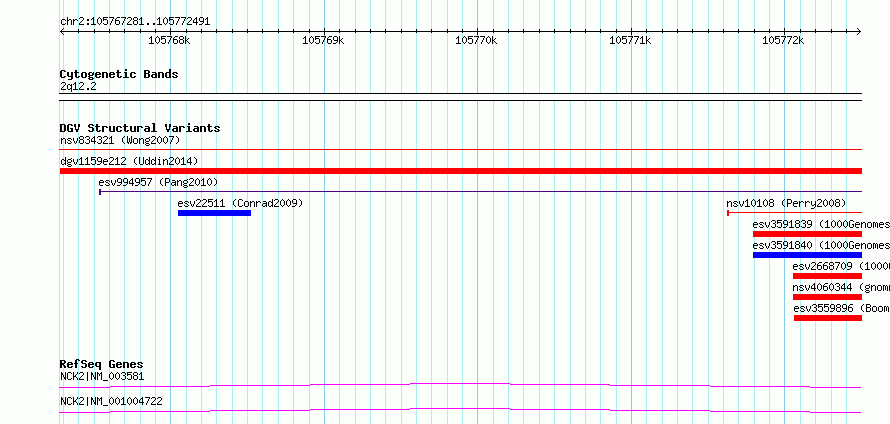
Task: Click the DGV Structural Variants track title
Action: (x=140, y=128)
